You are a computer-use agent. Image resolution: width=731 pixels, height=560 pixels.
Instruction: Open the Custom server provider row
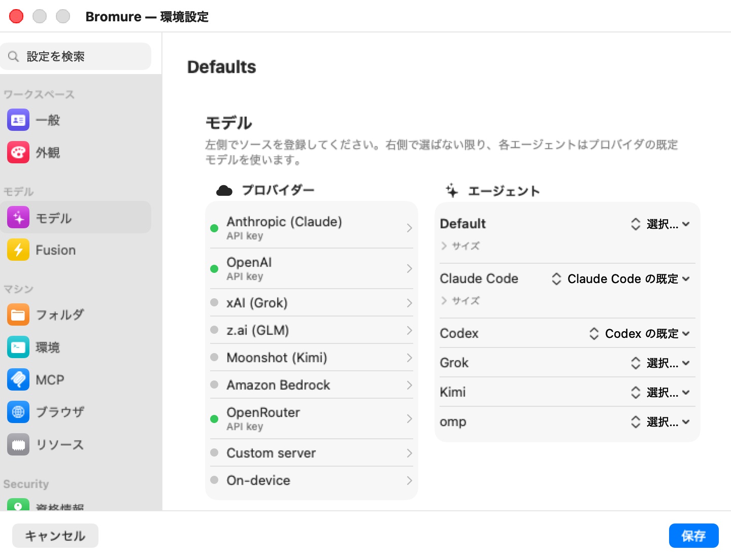pyautogui.click(x=312, y=453)
